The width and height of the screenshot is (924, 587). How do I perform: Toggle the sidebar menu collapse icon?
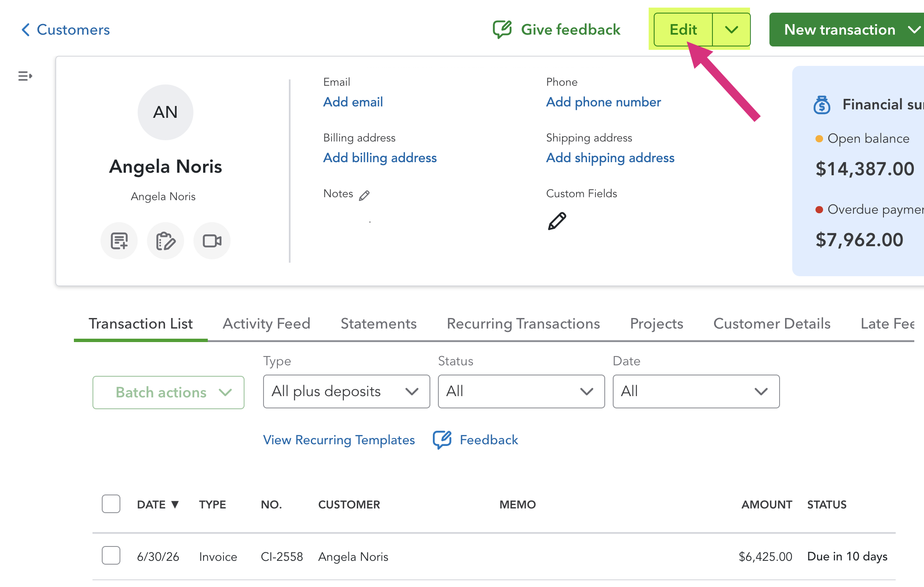25,76
